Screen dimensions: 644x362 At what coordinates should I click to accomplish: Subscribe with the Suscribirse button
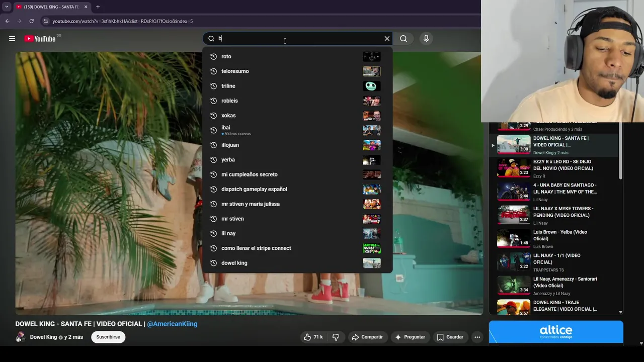108,337
